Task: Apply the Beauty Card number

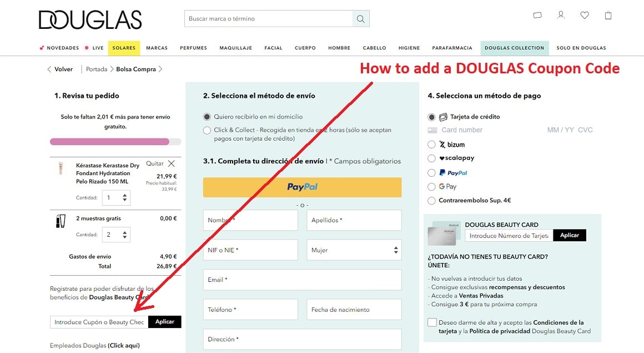Action: tap(570, 235)
